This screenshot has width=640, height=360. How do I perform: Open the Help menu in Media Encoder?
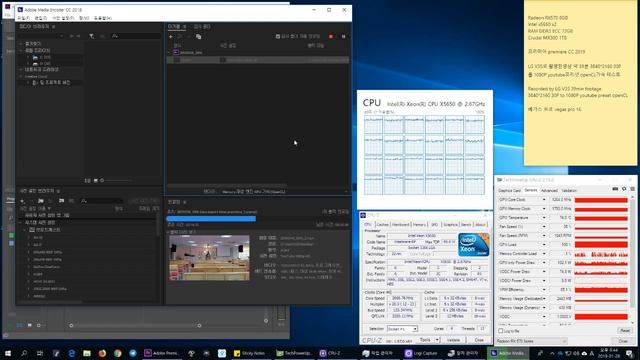[102, 18]
